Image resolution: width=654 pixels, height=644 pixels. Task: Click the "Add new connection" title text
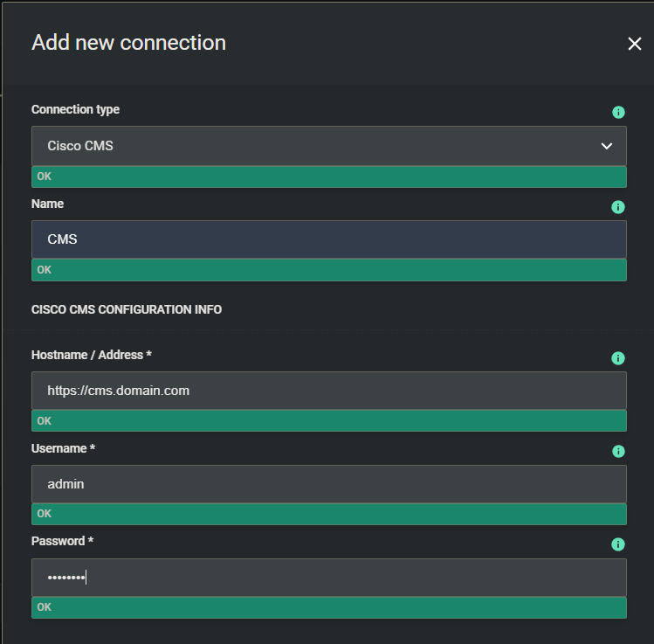click(128, 43)
